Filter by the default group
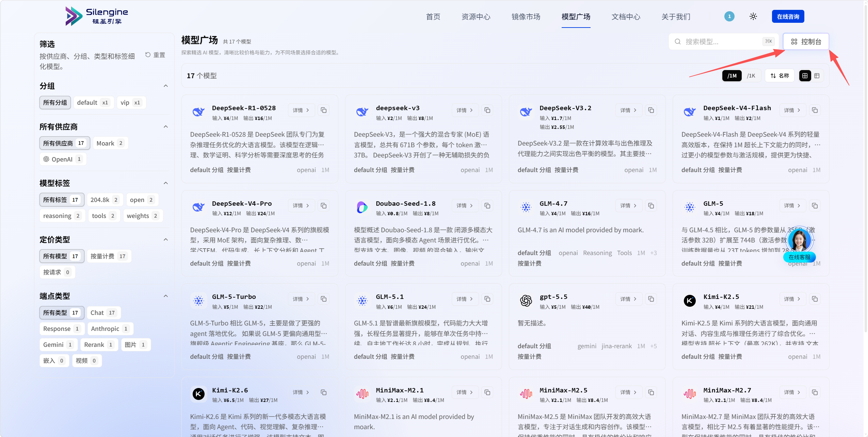868x437 pixels. [x=94, y=102]
